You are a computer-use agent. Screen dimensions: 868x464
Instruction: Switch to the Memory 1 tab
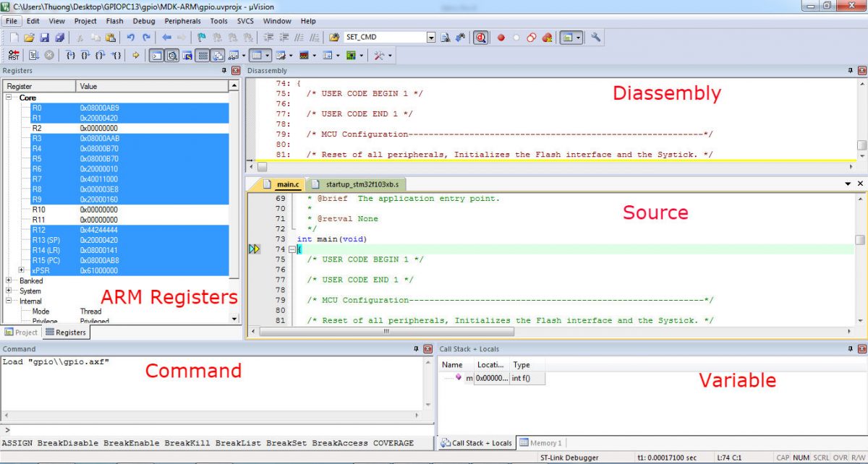540,442
